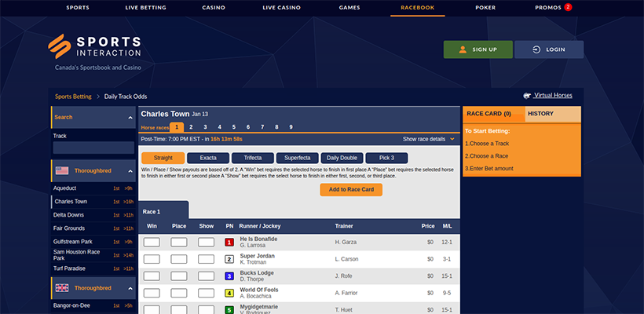Click Add to Race Card
Screen dimensions: 644x314
pyautogui.click(x=351, y=190)
